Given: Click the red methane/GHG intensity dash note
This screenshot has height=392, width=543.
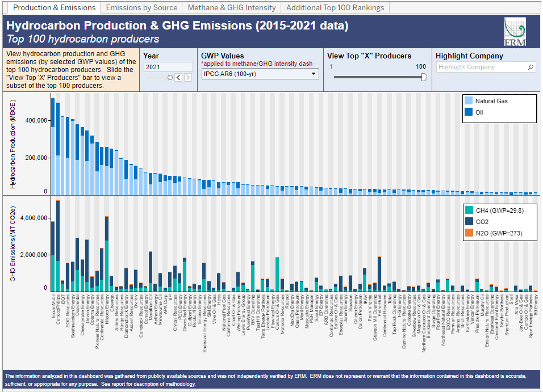Looking at the screenshot, I should pyautogui.click(x=257, y=64).
